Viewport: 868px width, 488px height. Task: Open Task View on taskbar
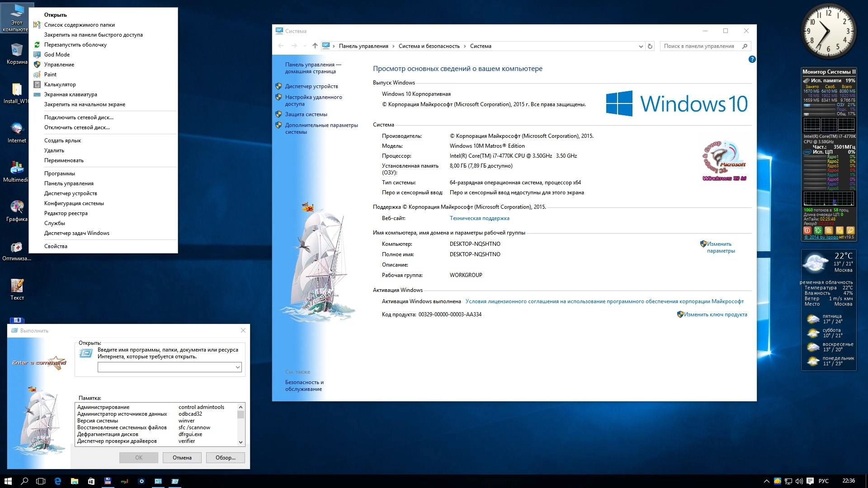(x=41, y=481)
